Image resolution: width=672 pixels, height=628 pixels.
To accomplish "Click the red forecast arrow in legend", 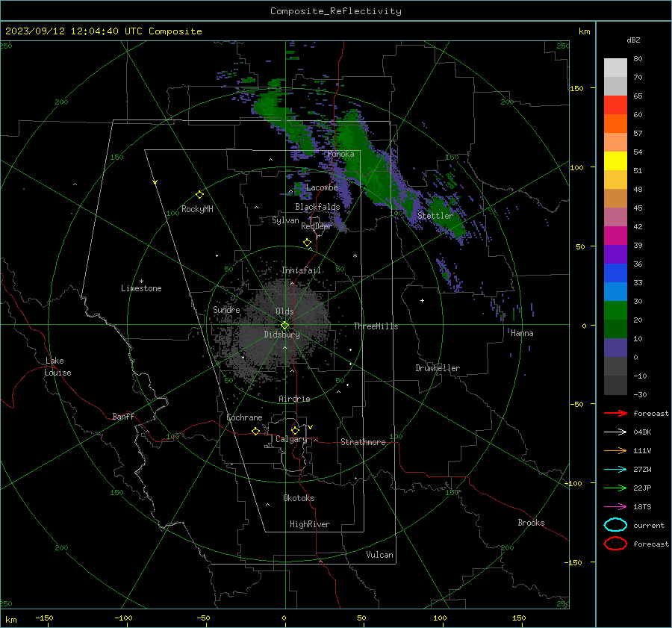I will point(615,413).
